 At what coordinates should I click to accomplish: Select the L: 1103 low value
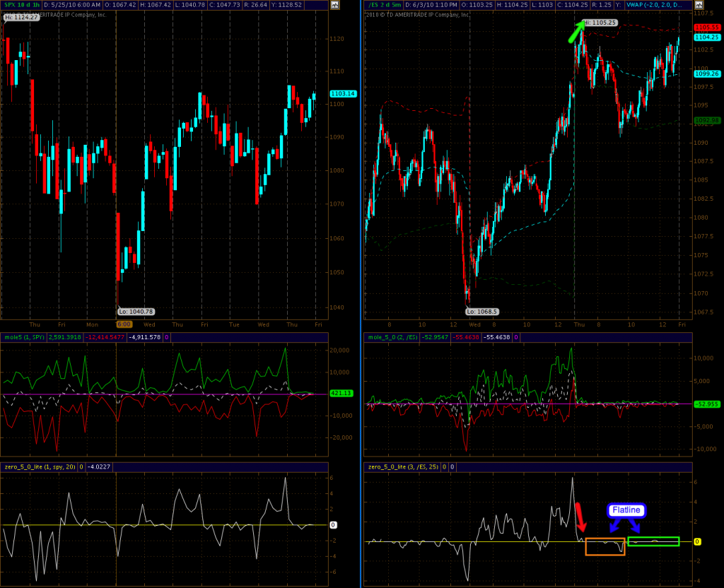542,5
